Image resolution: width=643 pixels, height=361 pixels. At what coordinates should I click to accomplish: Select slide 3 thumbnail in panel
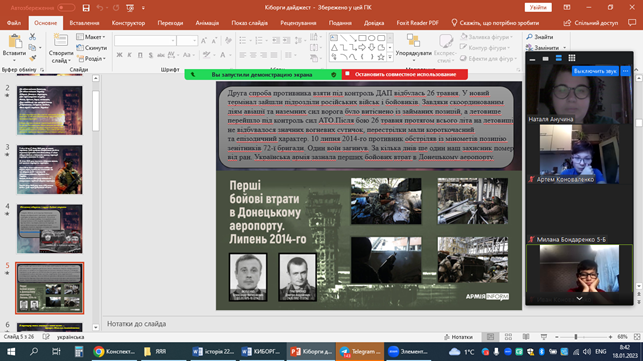pyautogui.click(x=50, y=169)
